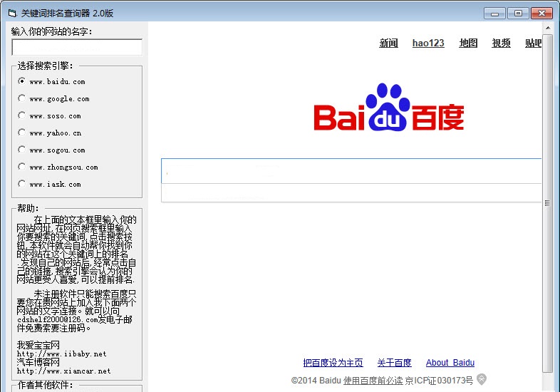This screenshot has width=560, height=392.
Task: Click the 帮助 group label
Action: pyautogui.click(x=28, y=208)
